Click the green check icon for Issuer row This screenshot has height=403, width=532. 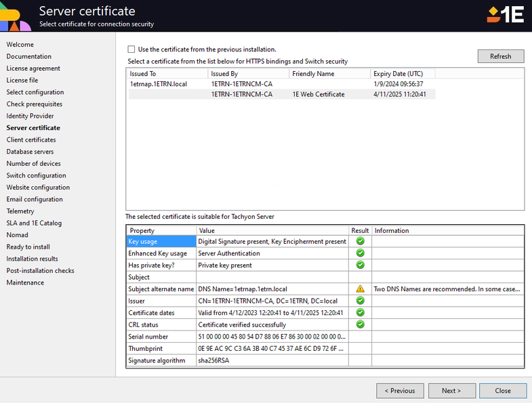point(360,301)
